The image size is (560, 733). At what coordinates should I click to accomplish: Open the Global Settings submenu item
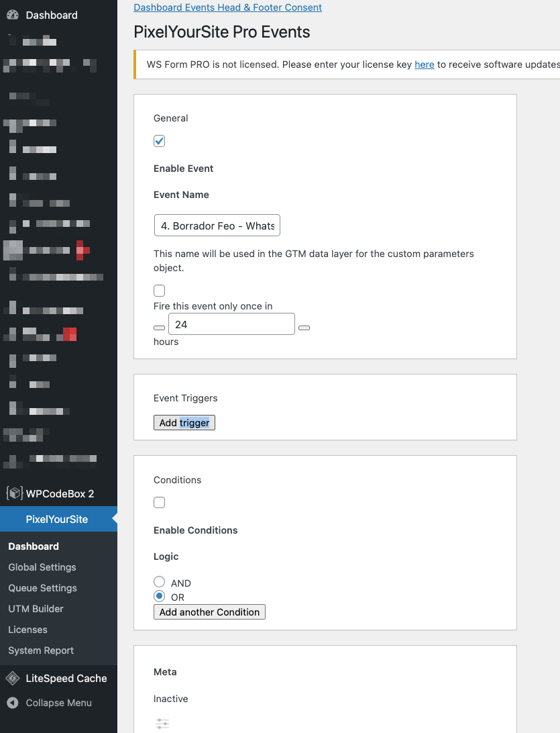[x=42, y=567]
